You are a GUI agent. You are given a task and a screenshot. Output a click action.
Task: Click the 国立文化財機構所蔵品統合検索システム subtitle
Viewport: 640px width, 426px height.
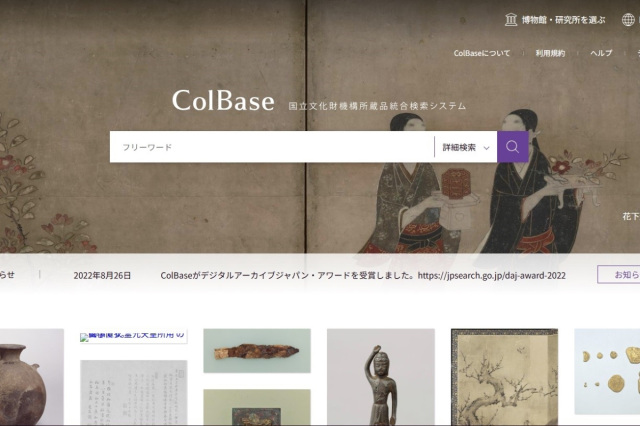click(377, 106)
